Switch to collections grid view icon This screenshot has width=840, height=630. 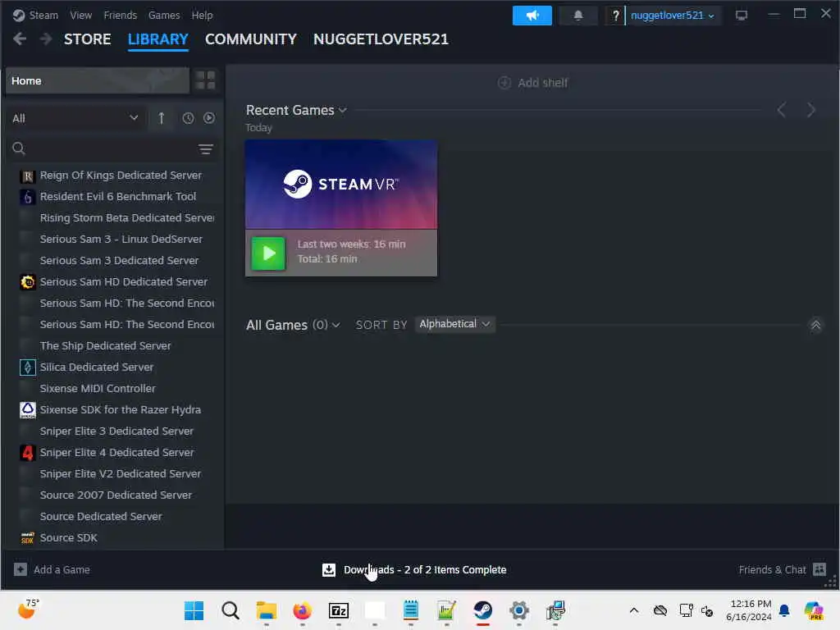205,80
